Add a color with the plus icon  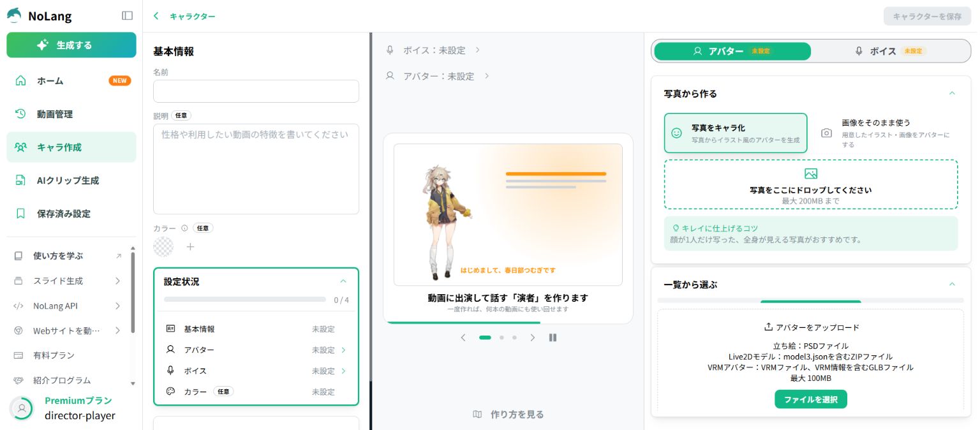190,246
